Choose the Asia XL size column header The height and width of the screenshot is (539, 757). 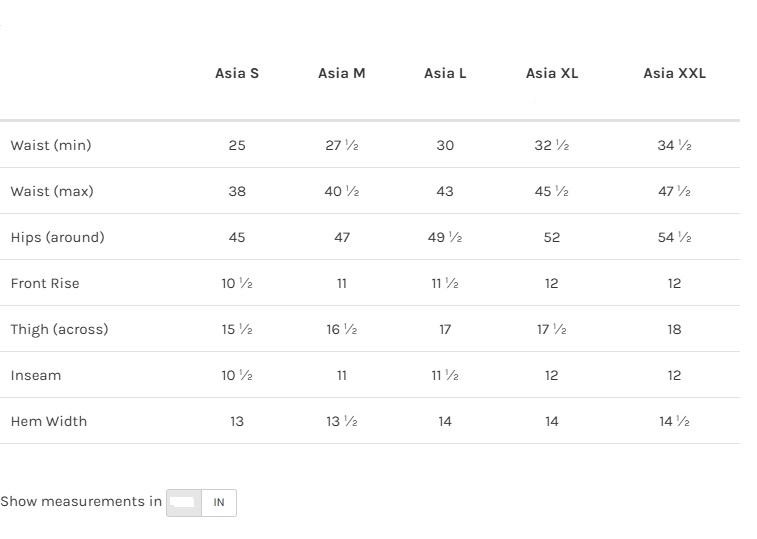552,73
